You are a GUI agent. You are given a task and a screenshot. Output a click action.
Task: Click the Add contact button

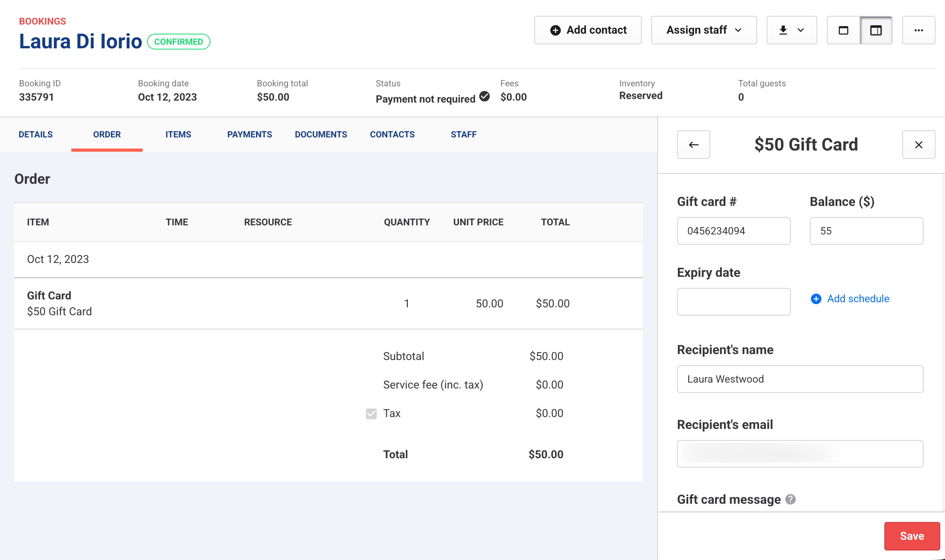tap(588, 30)
